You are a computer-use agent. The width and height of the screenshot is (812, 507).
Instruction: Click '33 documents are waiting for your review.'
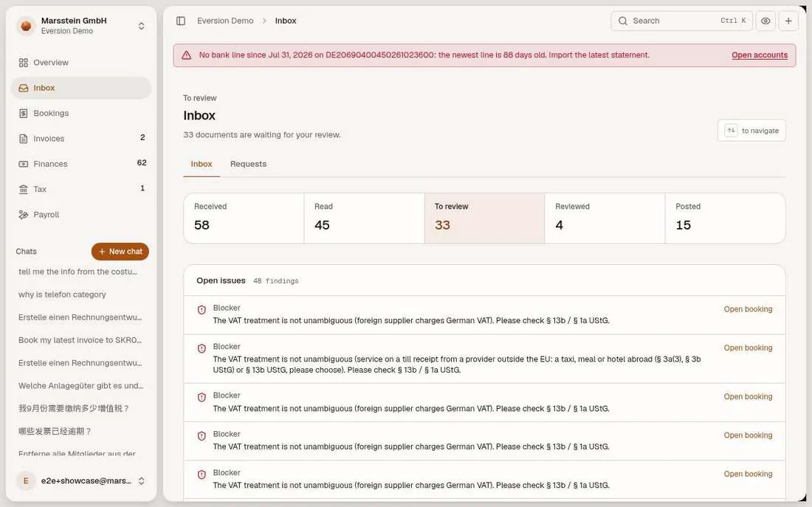click(x=261, y=134)
